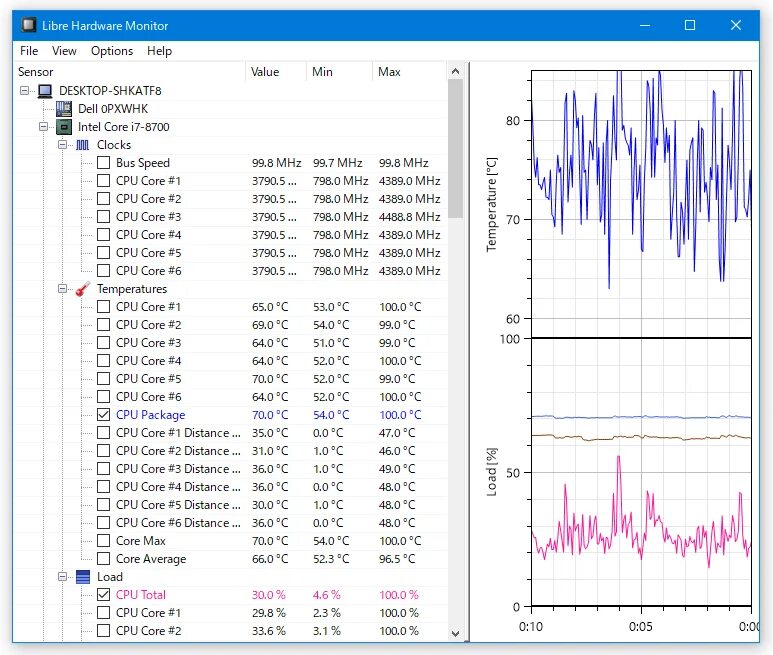
Task: Collapse the Clocks group
Action: click(63, 144)
